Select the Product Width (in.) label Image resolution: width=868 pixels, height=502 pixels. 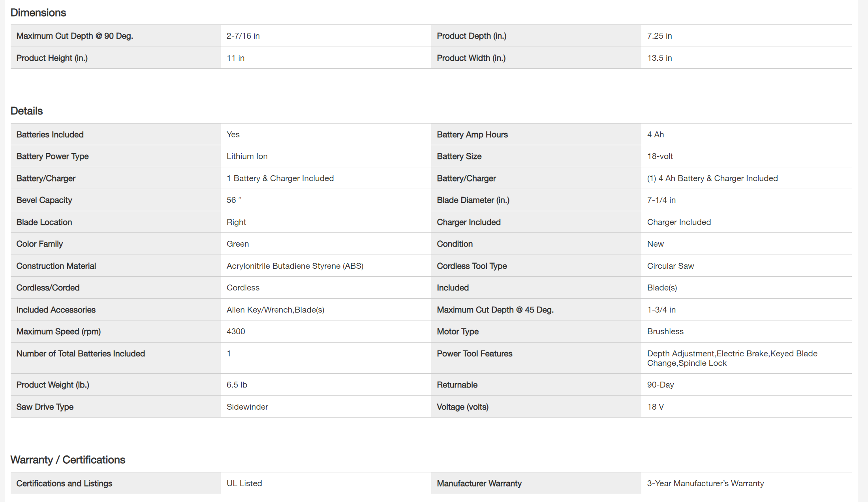pyautogui.click(x=471, y=58)
